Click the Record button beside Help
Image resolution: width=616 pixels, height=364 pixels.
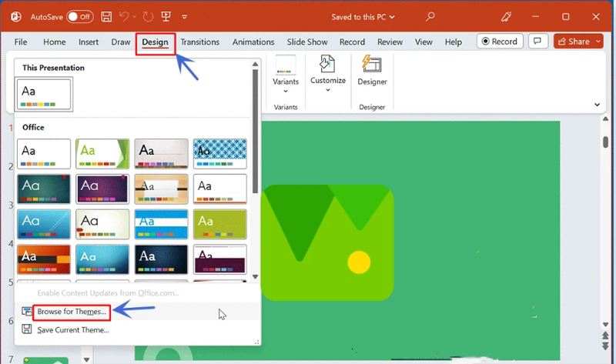[x=500, y=42]
